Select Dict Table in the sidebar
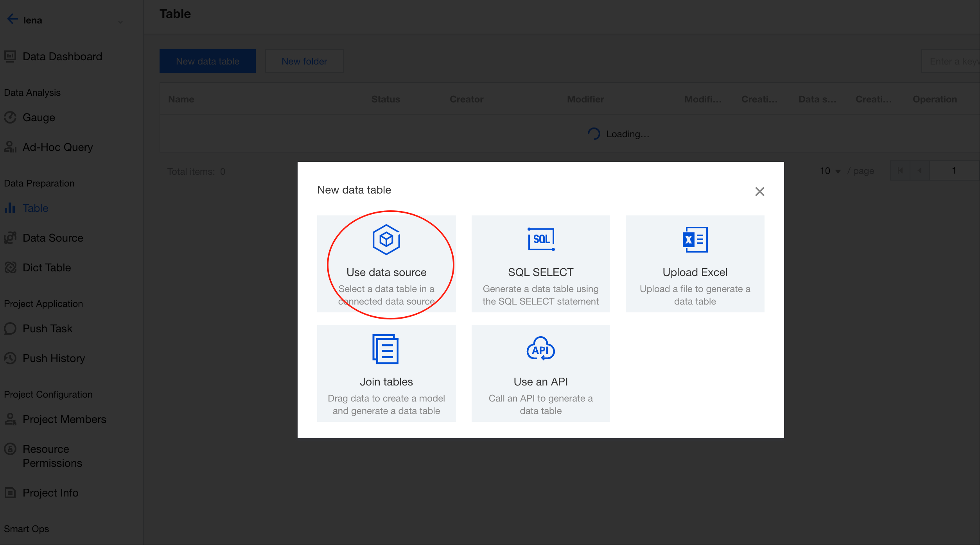 point(47,267)
